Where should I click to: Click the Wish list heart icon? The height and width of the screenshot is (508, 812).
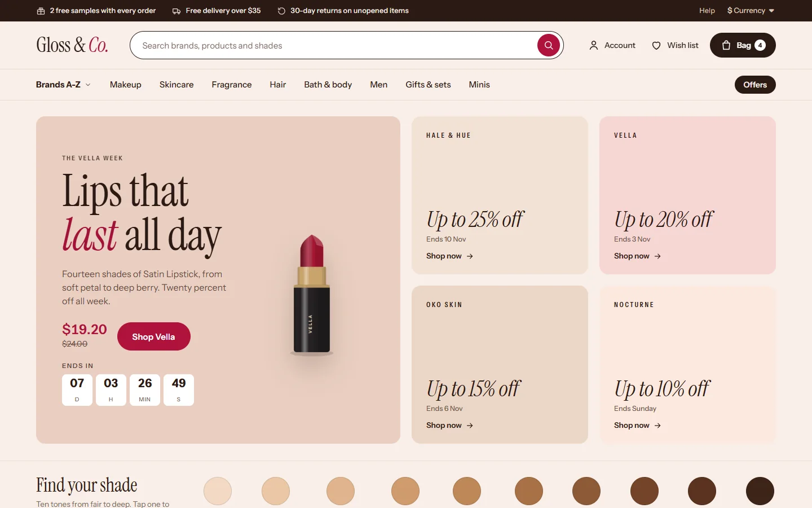point(656,46)
